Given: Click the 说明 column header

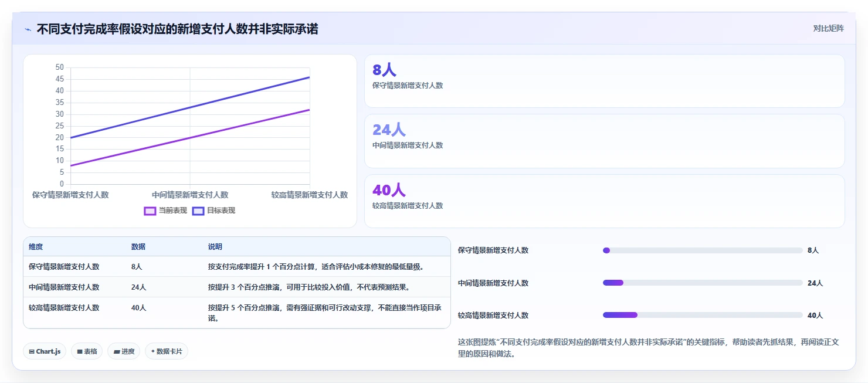Looking at the screenshot, I should [x=215, y=247].
